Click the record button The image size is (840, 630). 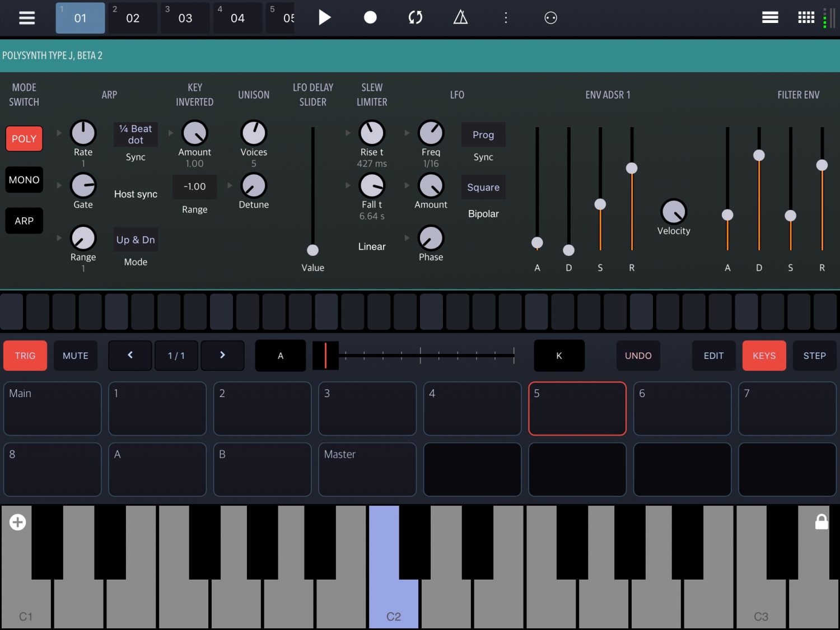point(370,17)
